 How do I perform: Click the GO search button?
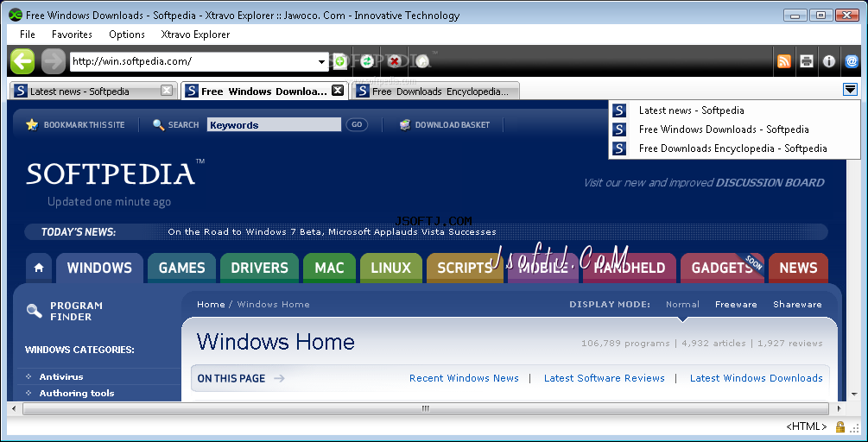pyautogui.click(x=357, y=125)
